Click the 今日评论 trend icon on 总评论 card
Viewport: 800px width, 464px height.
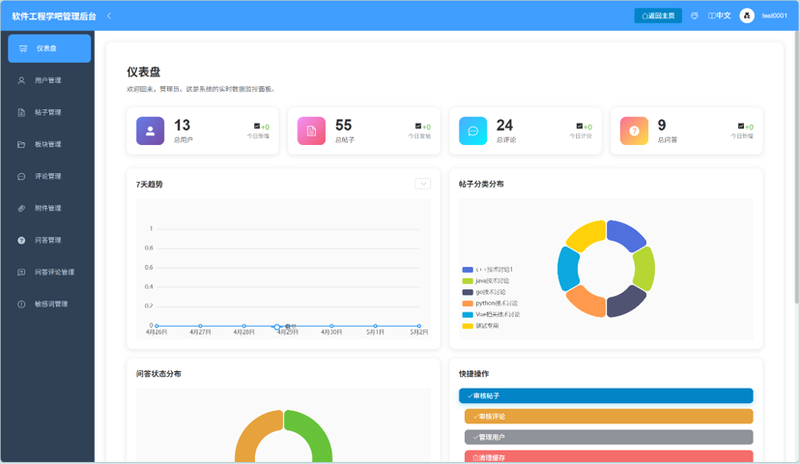[x=580, y=126]
